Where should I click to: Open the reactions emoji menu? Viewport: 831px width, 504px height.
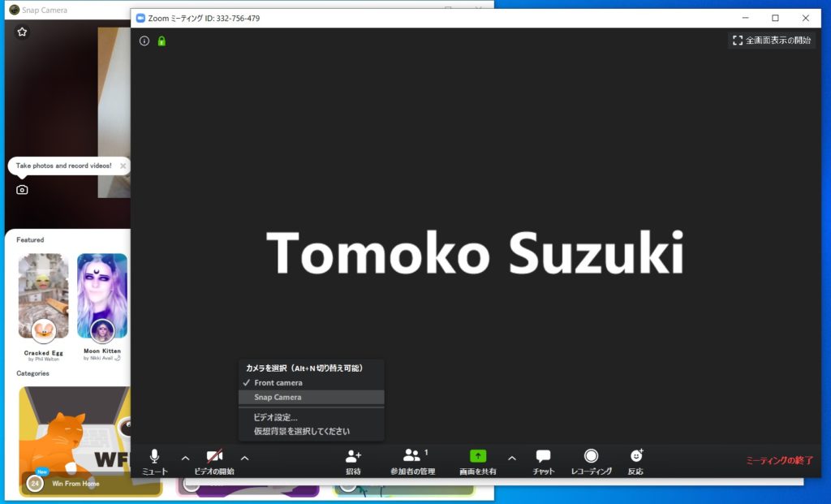click(636, 462)
